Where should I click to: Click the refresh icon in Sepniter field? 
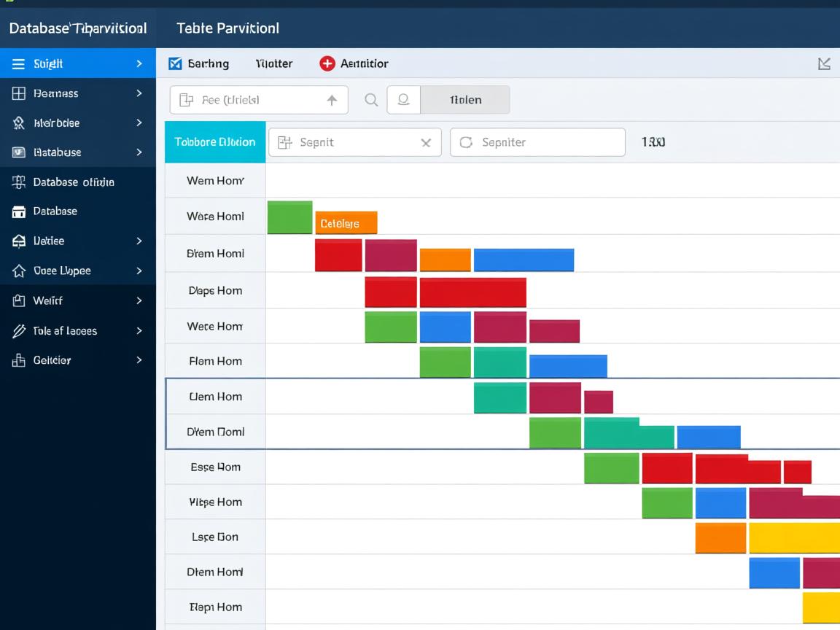[466, 142]
